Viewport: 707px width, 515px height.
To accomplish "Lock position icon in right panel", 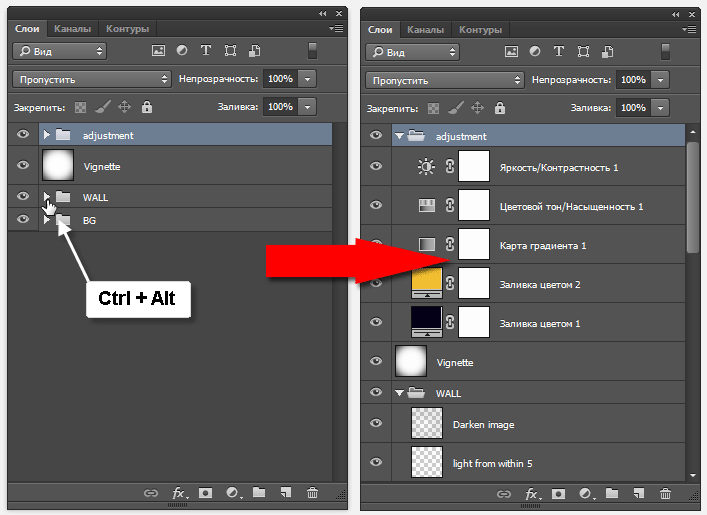I will tap(477, 108).
